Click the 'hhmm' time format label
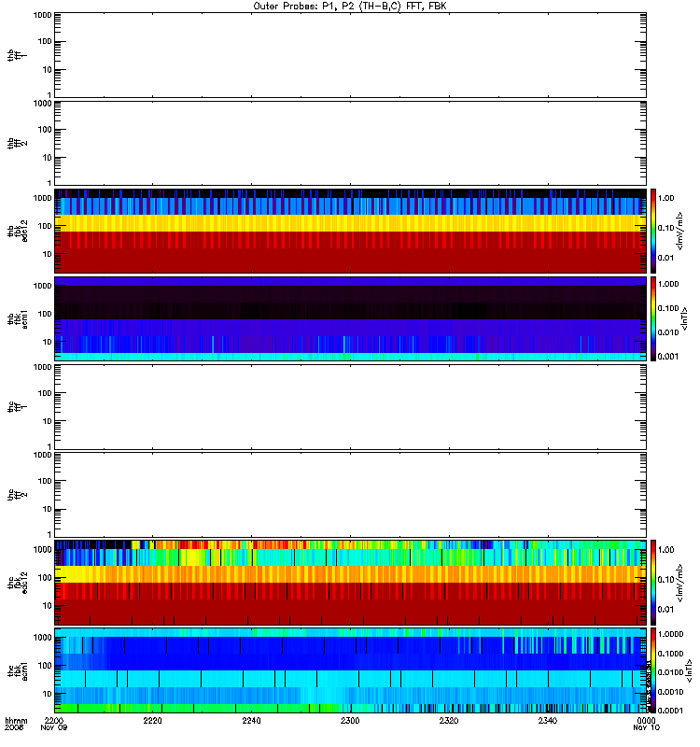This screenshot has width=700, height=747. click(16, 720)
